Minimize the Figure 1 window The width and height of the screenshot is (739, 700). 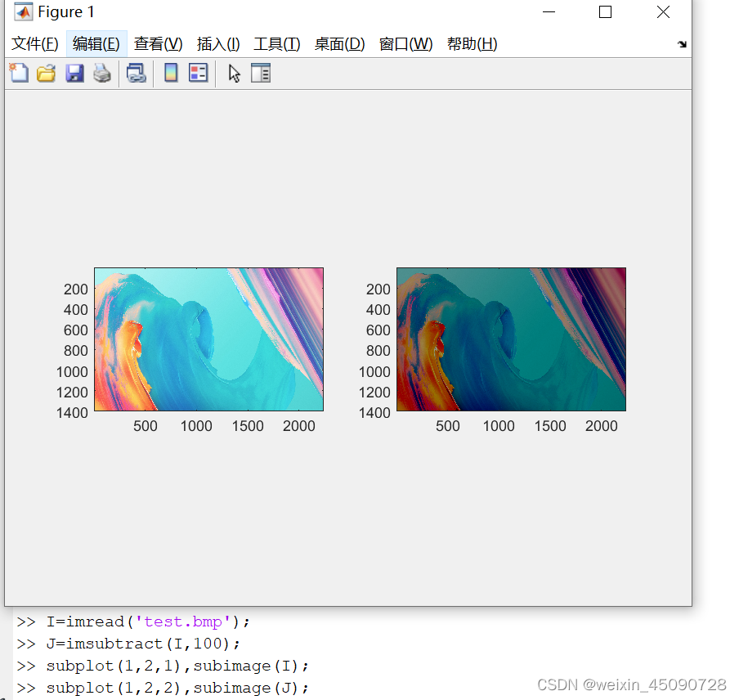click(549, 11)
